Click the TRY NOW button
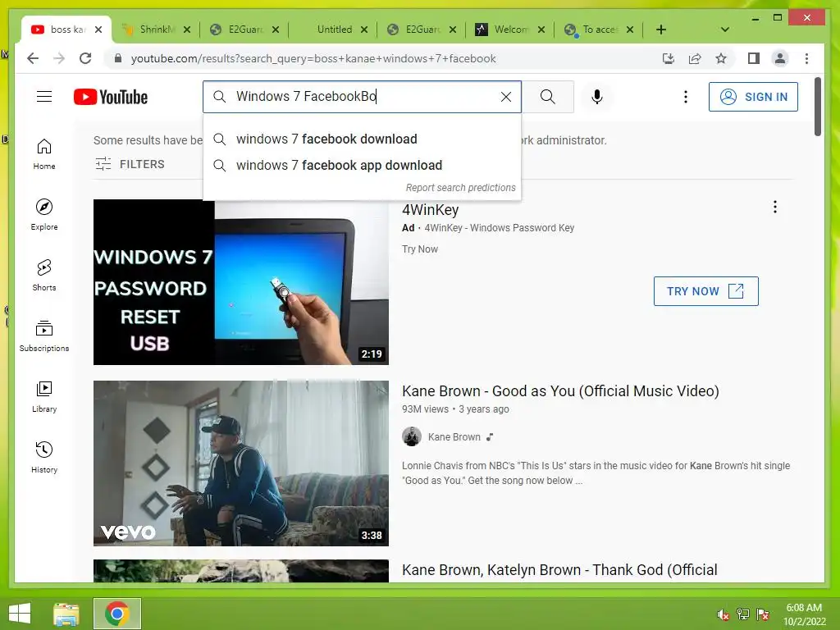840x630 pixels. 705,291
